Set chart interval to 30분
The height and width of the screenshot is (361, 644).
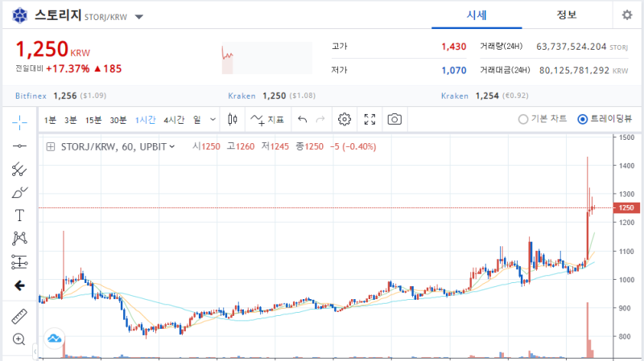(x=118, y=120)
